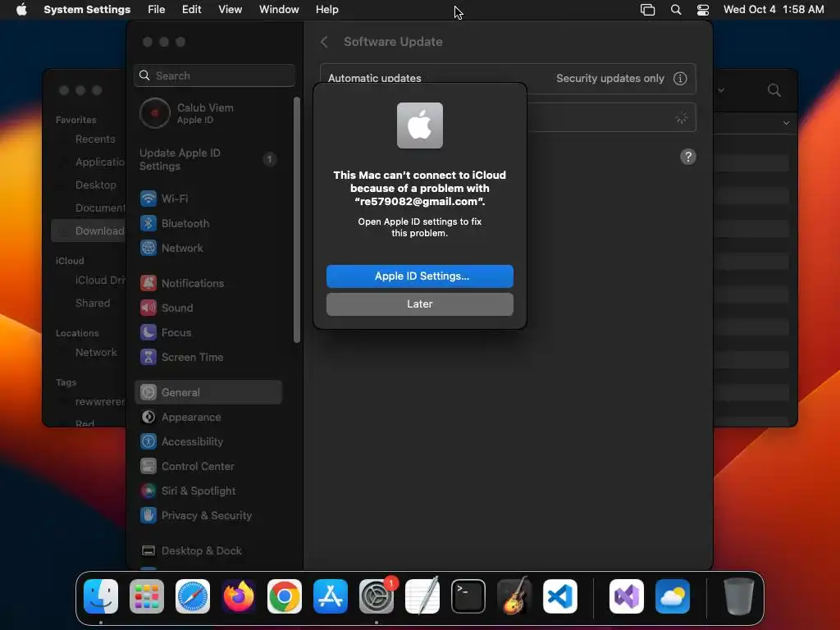Image resolution: width=840 pixels, height=630 pixels.
Task: Launch Safari from the Dock
Action: point(193,596)
